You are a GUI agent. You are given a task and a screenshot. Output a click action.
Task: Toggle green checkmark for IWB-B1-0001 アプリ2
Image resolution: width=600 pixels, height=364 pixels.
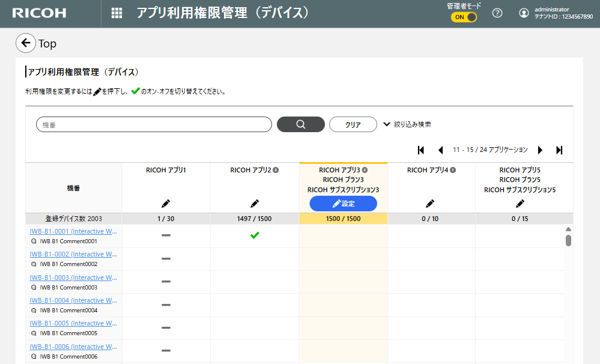click(254, 235)
